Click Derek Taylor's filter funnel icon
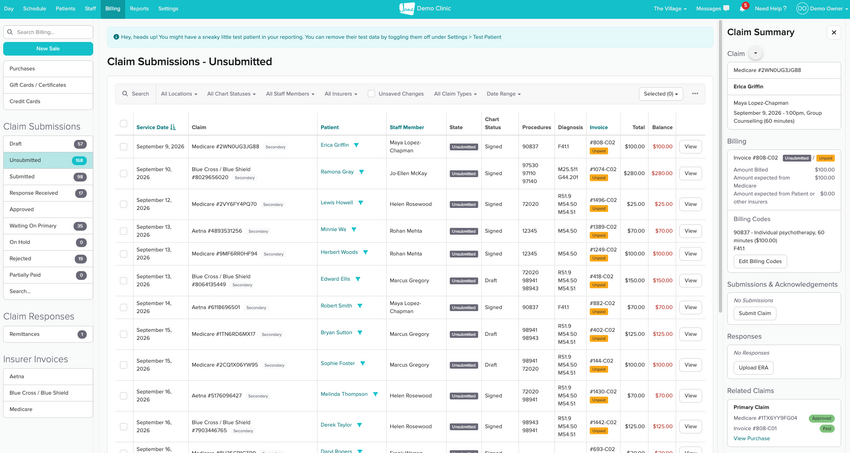The width and height of the screenshot is (850, 453). coord(359,425)
